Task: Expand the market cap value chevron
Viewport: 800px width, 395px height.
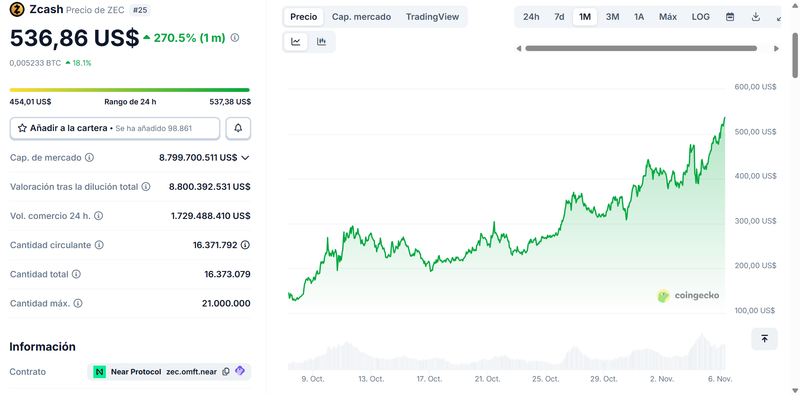Action: pyautogui.click(x=245, y=158)
